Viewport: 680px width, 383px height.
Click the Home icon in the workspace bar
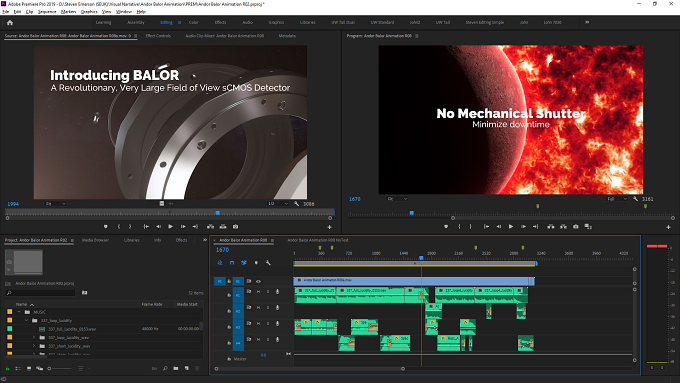(x=10, y=23)
